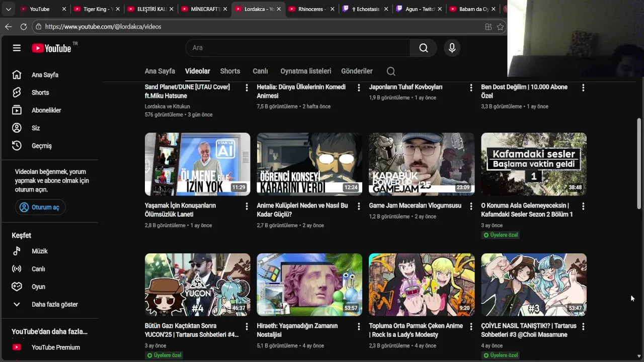Start voice search with microphone icon
644x362 pixels.
[452, 48]
